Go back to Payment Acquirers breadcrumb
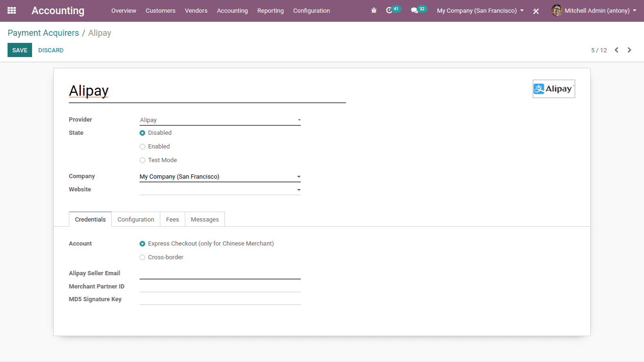This screenshot has width=644, height=362. [x=43, y=33]
